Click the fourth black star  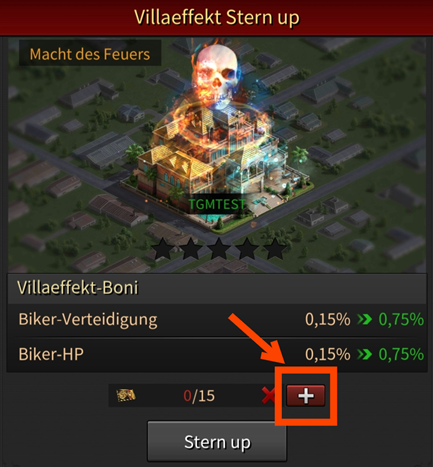tap(247, 249)
